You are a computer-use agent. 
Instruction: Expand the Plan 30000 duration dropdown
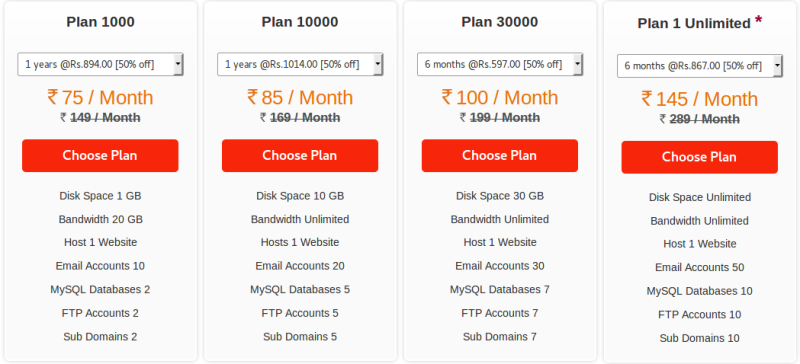click(500, 64)
